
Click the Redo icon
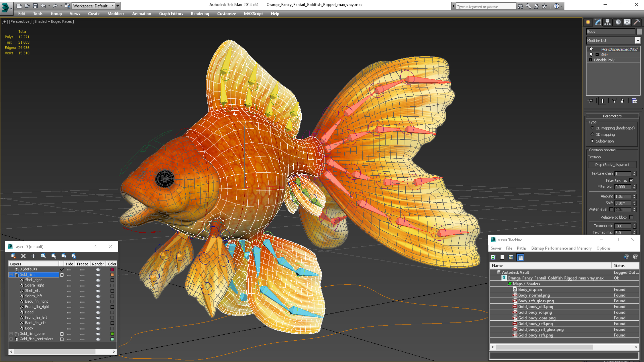click(55, 6)
